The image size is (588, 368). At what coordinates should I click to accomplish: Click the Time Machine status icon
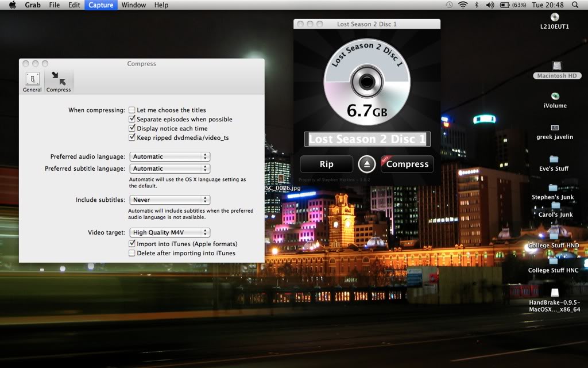(449, 5)
